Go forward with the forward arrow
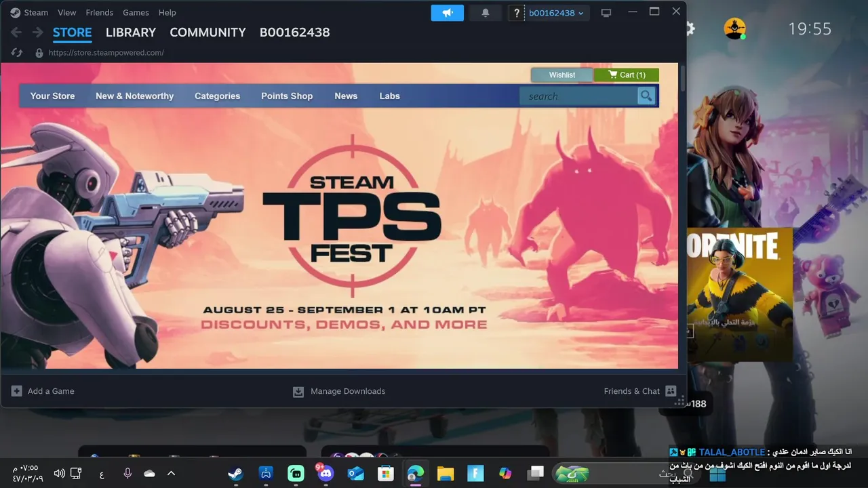Screen dimensions: 868x488 38,33
